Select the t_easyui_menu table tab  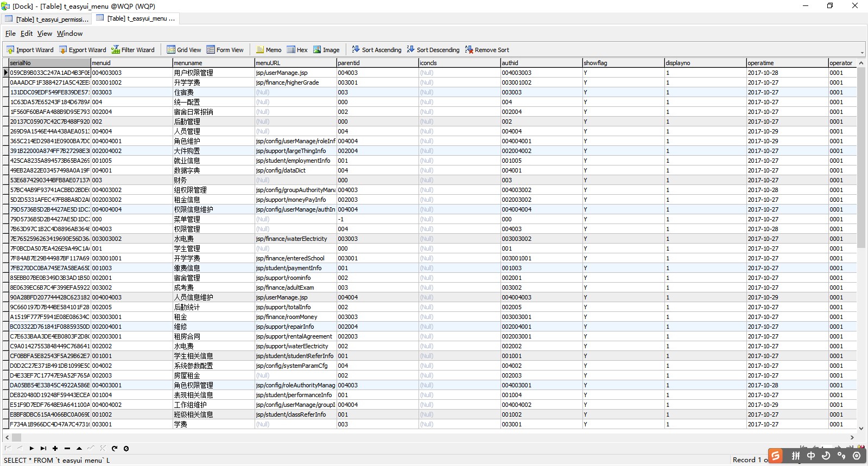[x=135, y=18]
